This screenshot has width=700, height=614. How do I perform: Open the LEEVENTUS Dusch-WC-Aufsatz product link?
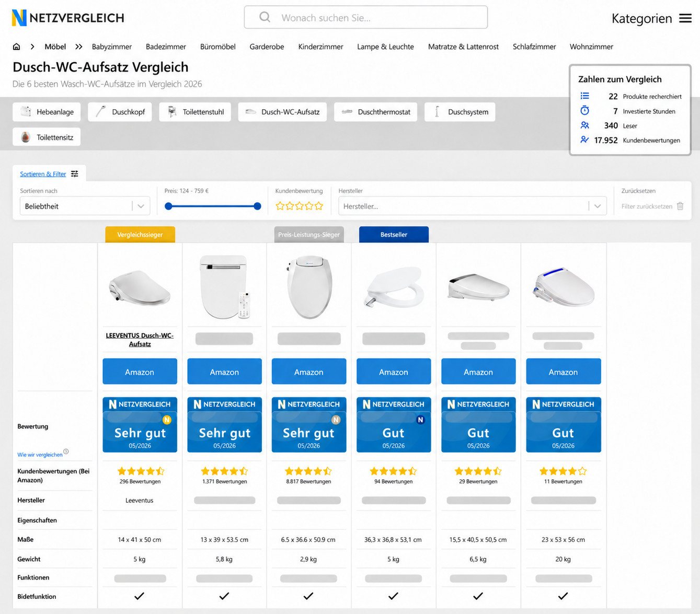140,340
